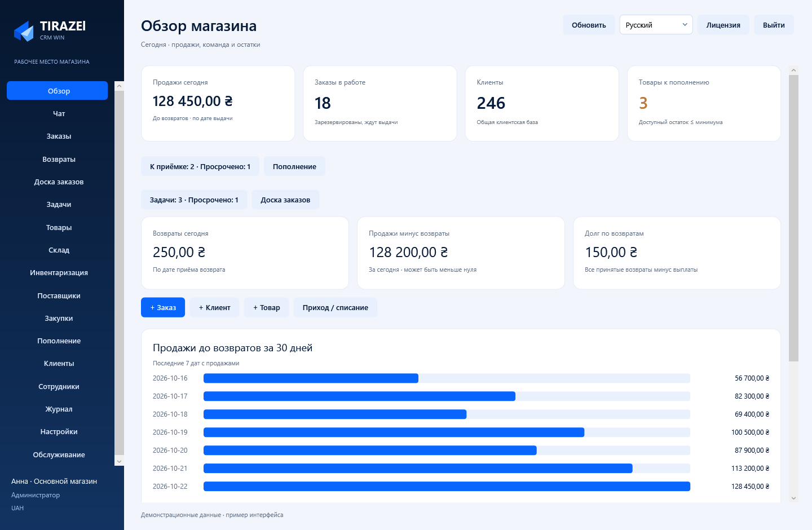
Task: Create a new order with + Заказ
Action: tap(163, 307)
